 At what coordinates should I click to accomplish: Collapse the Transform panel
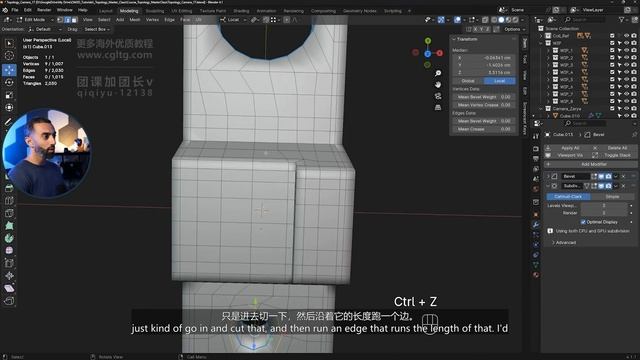(454, 39)
